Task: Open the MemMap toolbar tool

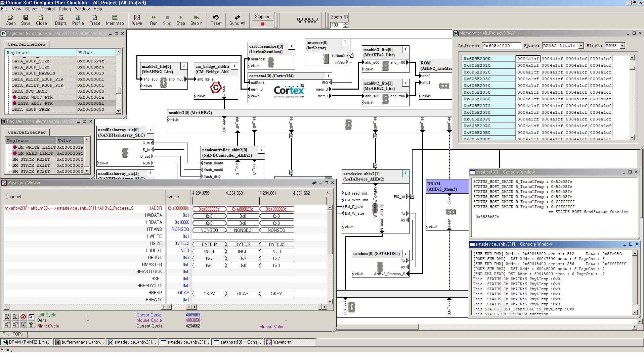Action: coord(115,20)
